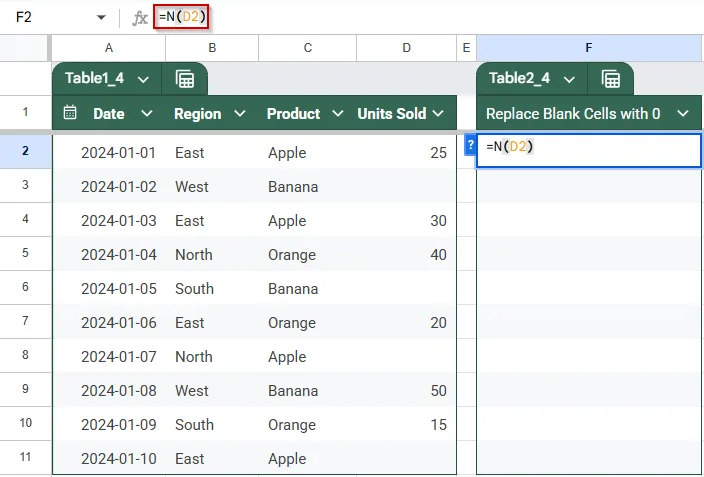The width and height of the screenshot is (704, 477).
Task: Click the Table1_4 name label
Action: 94,79
